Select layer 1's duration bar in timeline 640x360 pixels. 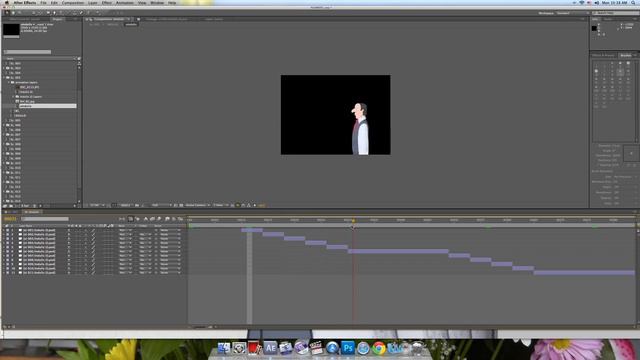click(x=251, y=231)
